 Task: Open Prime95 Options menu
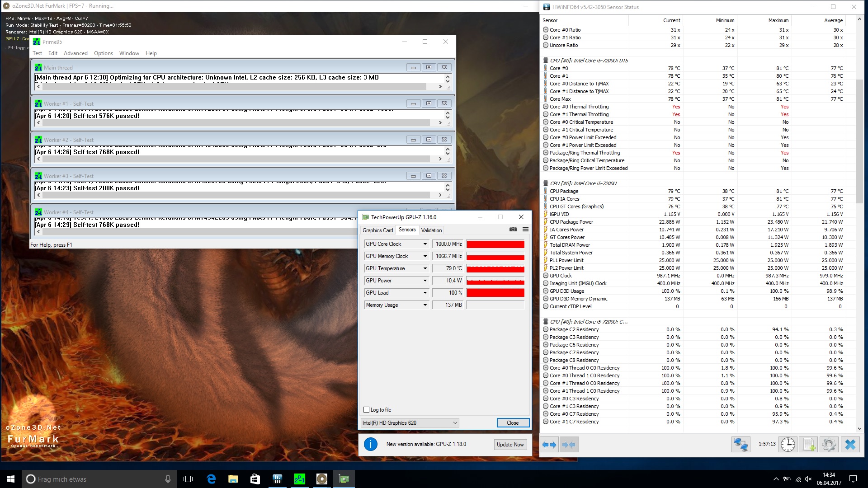103,53
